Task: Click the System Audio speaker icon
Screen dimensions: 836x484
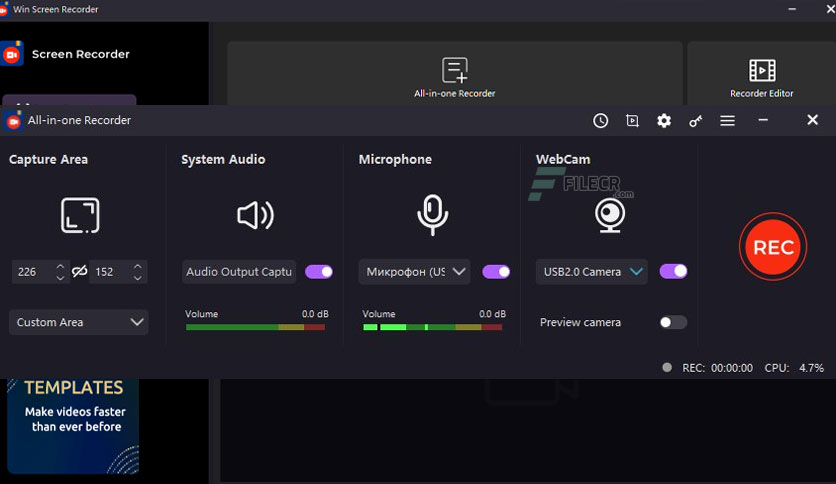Action: (255, 215)
